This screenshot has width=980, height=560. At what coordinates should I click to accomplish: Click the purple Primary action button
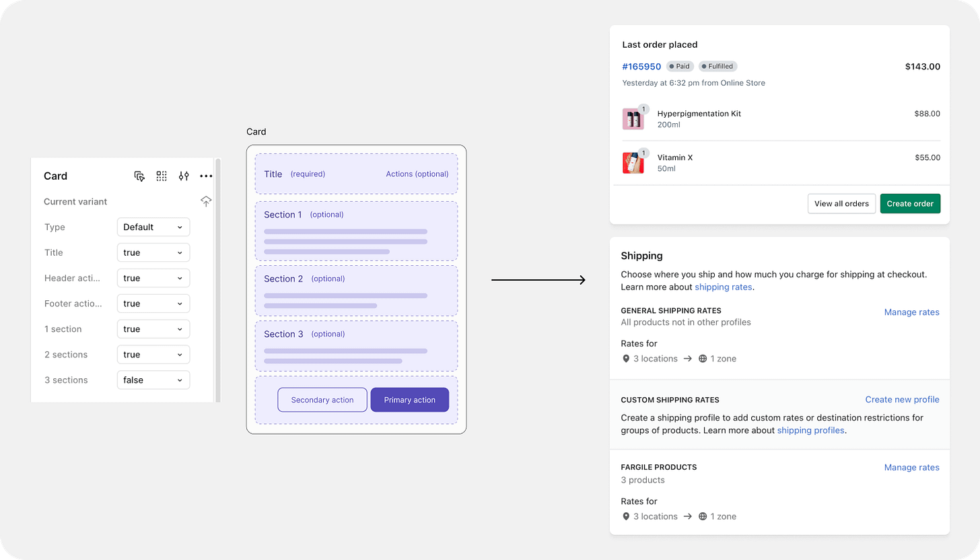click(x=409, y=400)
